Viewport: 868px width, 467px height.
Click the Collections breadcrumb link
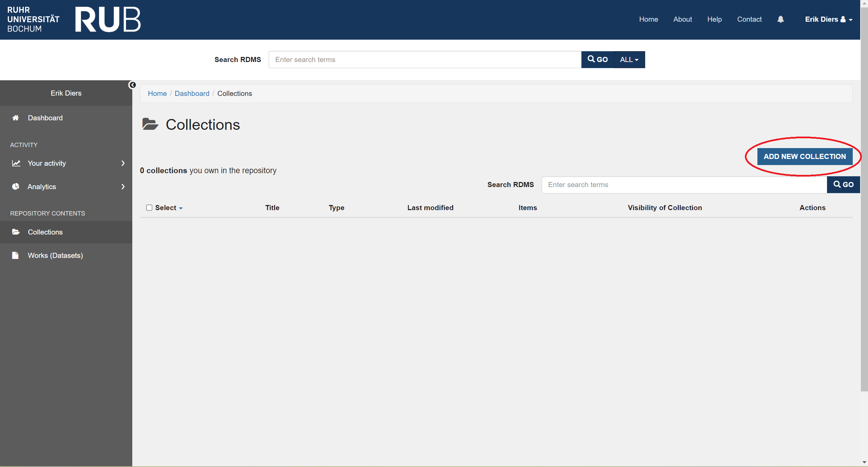235,93
